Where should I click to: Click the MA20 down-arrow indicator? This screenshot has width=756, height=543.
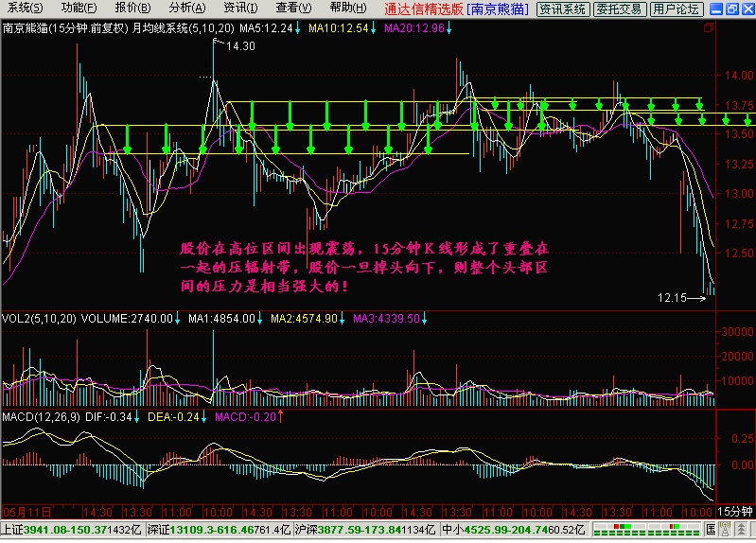click(x=448, y=27)
